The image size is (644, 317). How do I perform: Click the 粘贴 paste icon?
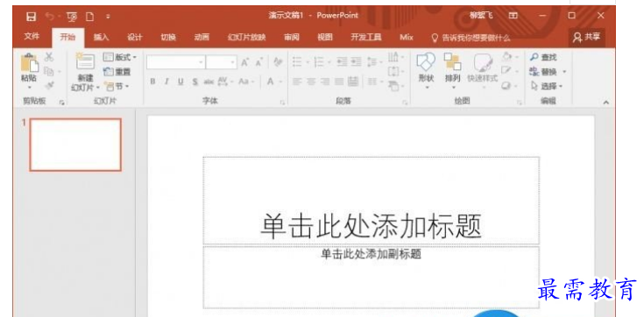pyautogui.click(x=29, y=64)
